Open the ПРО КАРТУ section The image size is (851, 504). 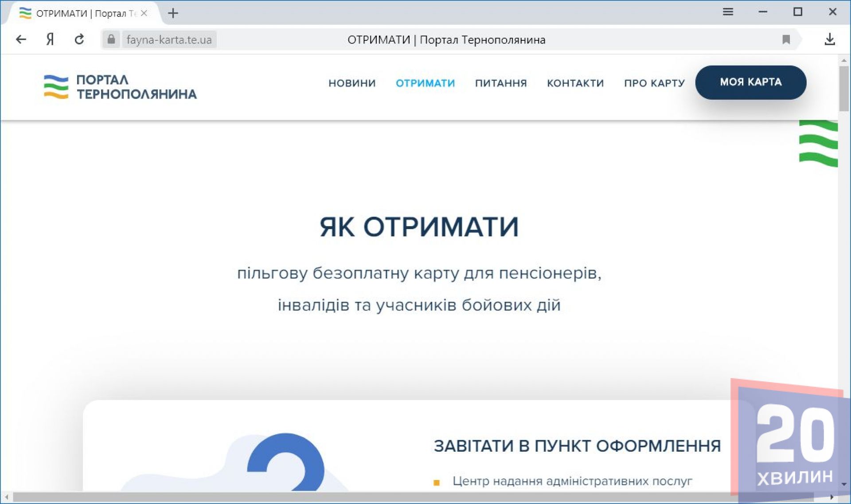(654, 83)
